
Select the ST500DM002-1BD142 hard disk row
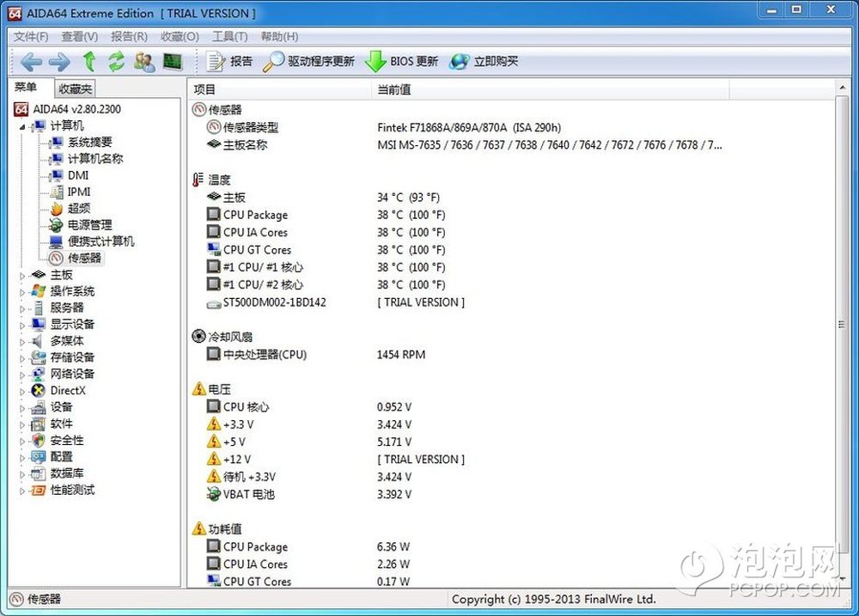click(335, 302)
